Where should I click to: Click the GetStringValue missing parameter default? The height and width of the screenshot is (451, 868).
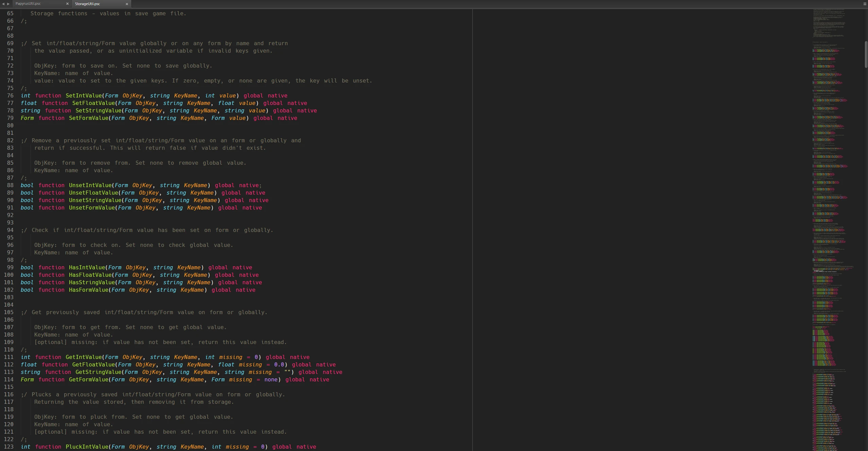tap(288, 372)
